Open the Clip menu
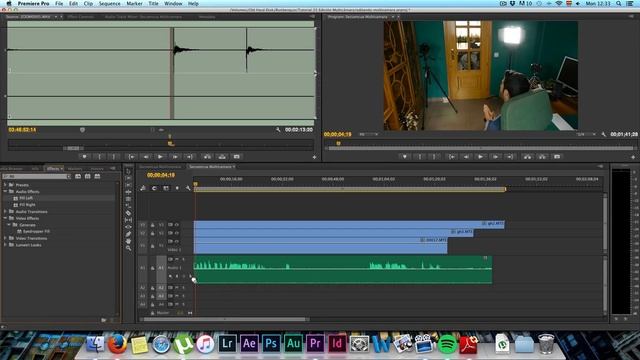Image resolution: width=640 pixels, height=360 pixels. coord(88,3)
